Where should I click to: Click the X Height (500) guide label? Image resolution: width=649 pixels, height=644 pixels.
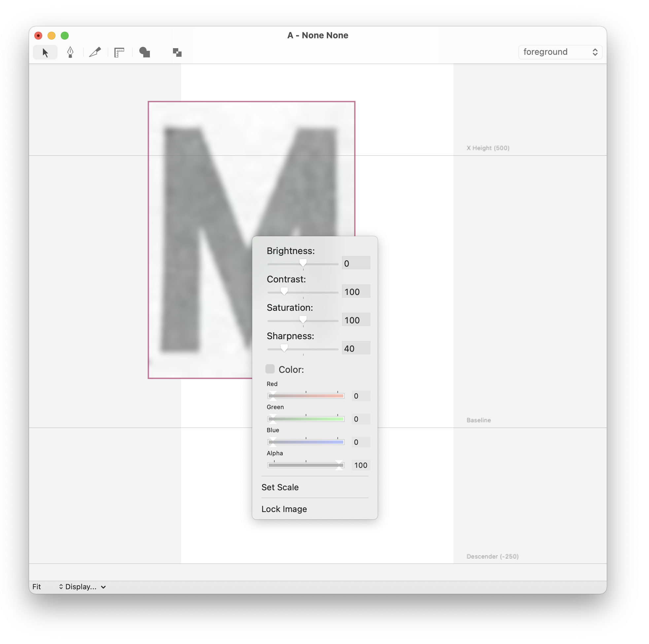(x=488, y=148)
